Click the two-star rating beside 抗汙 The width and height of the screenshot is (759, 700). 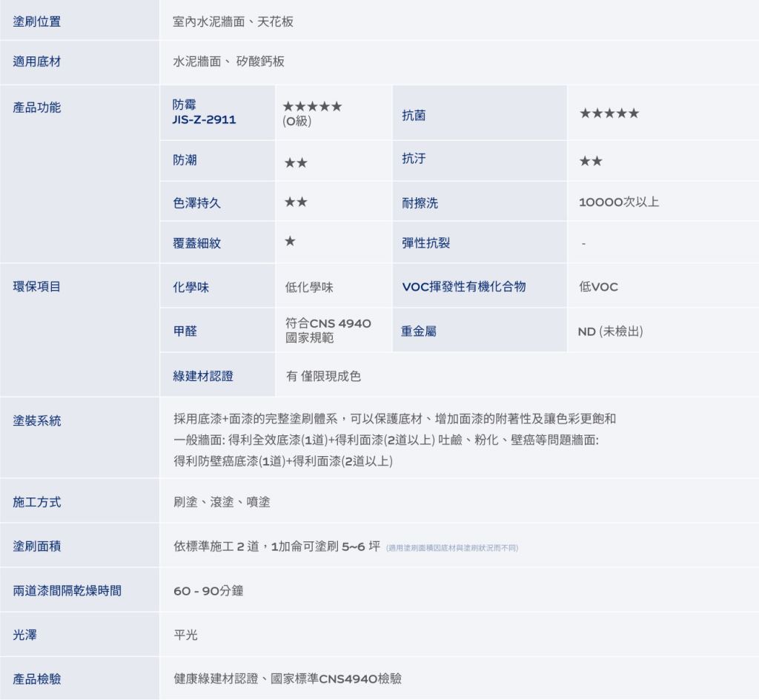click(x=591, y=162)
